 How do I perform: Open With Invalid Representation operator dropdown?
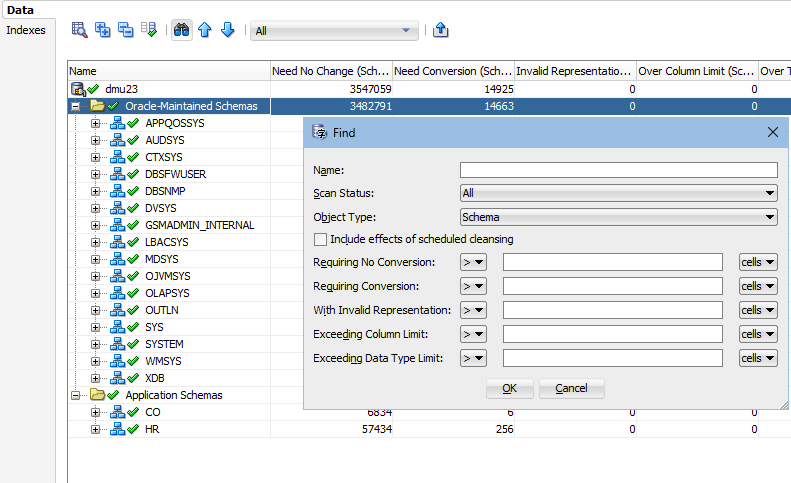(473, 310)
